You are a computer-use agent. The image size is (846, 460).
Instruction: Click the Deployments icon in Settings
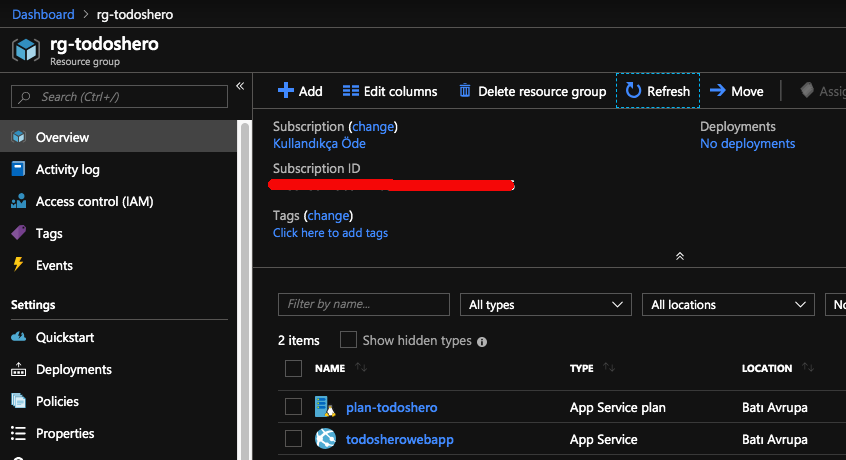[x=18, y=369]
